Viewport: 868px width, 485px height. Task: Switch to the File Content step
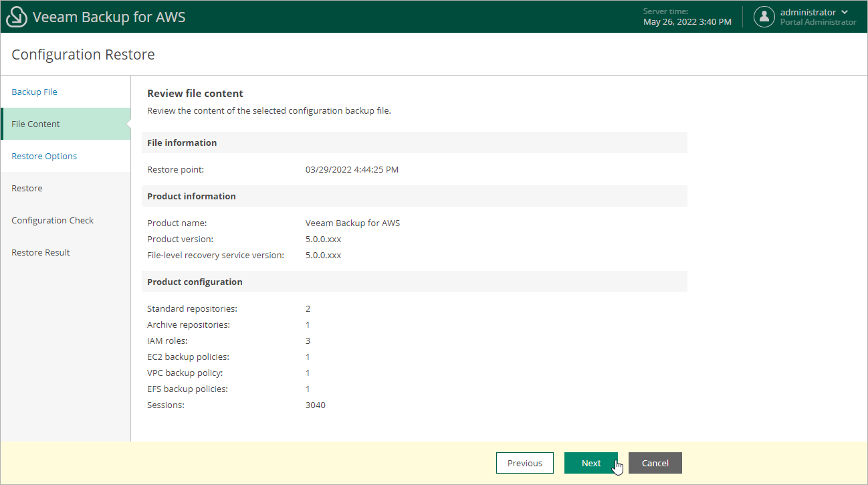35,124
